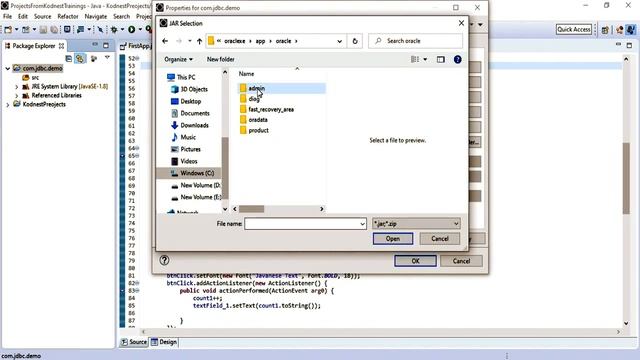Select New Volume (E:) drive
This screenshot has height=360, width=640.
click(x=196, y=197)
